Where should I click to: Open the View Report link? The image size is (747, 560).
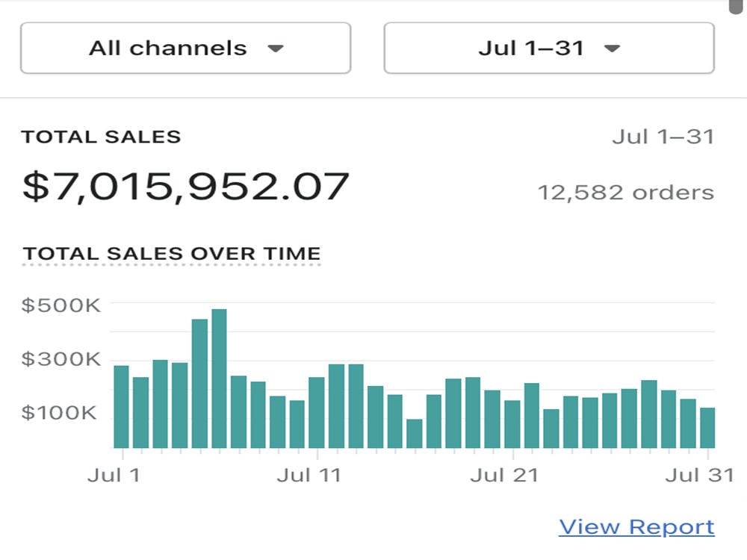(636, 527)
